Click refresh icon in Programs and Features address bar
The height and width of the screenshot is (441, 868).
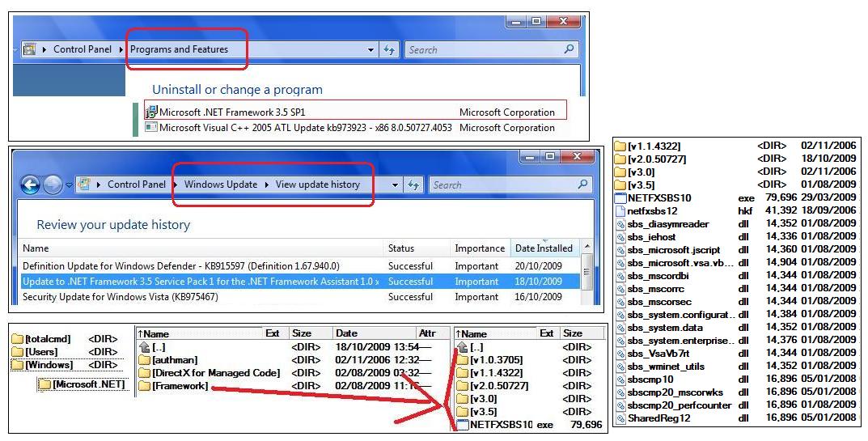(389, 50)
